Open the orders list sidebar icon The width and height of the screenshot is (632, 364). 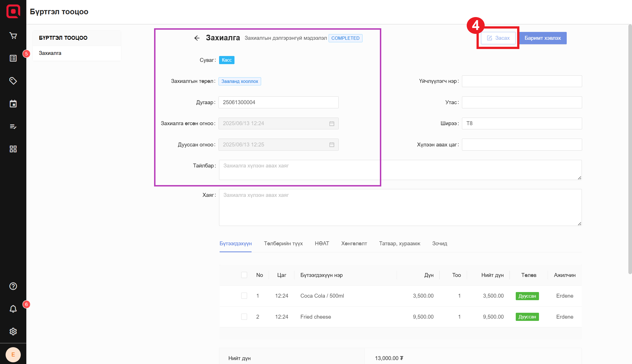(13, 58)
